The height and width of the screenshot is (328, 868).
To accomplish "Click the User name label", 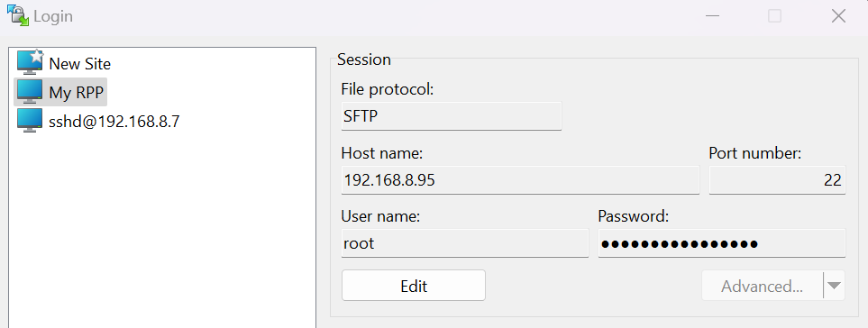I will (x=381, y=216).
